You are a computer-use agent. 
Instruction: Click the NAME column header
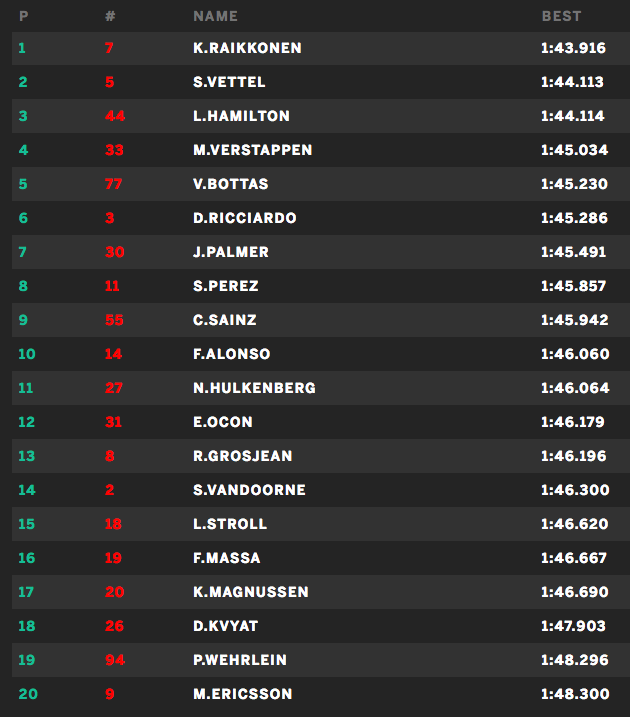point(215,16)
